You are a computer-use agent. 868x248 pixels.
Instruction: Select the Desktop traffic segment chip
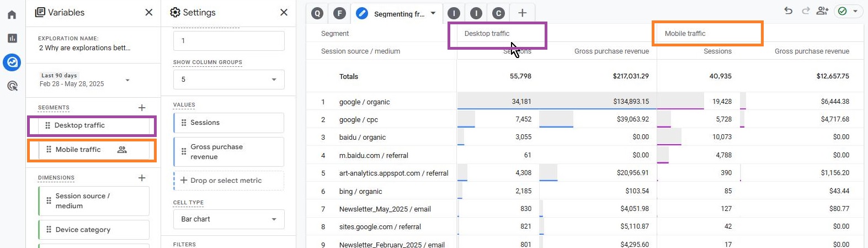click(x=92, y=125)
